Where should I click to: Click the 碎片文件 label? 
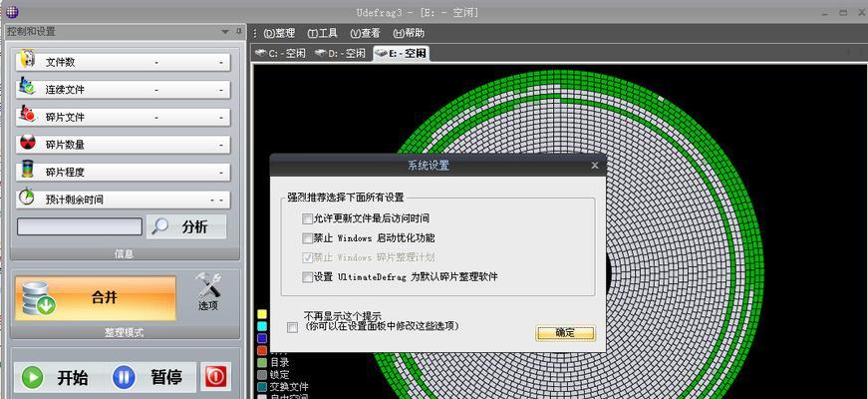pyautogui.click(x=65, y=117)
